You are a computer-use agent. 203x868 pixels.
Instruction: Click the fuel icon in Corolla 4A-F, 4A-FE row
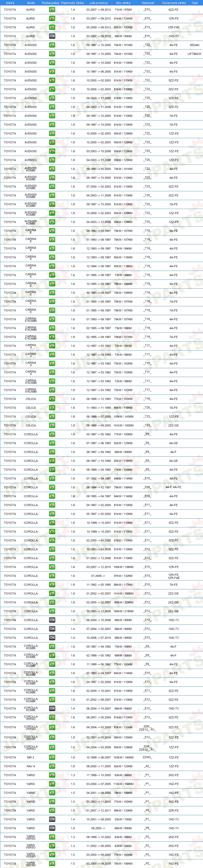(x=52, y=488)
